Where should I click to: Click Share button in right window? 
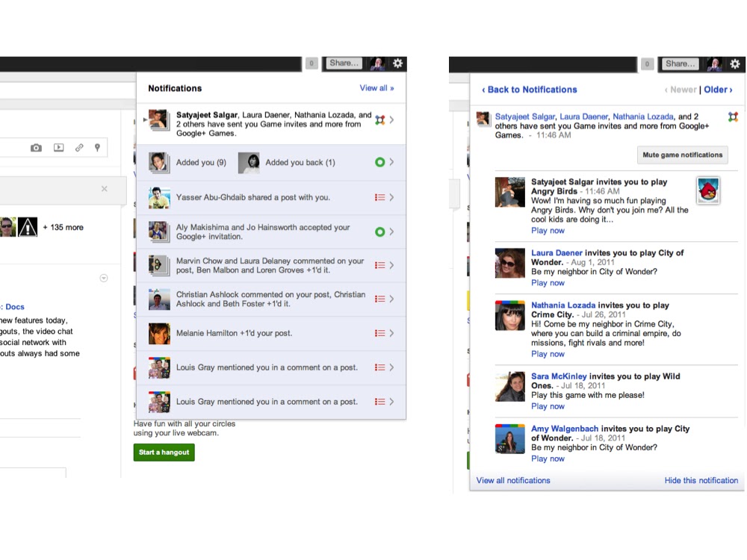(x=680, y=63)
